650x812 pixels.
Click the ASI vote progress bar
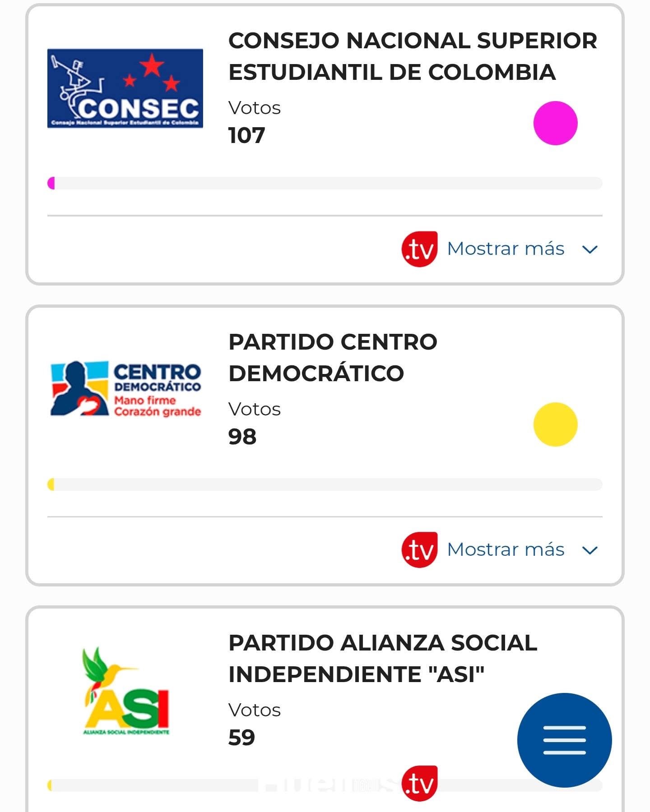(x=181, y=785)
